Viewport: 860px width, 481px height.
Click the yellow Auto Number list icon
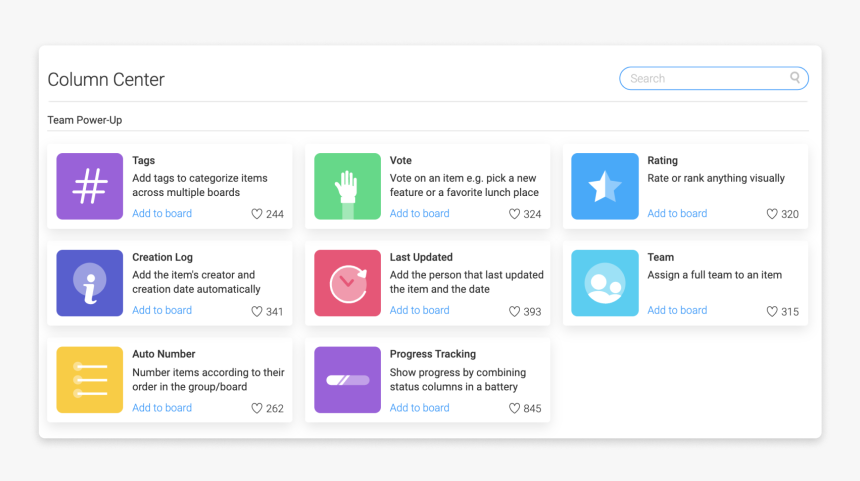89,380
